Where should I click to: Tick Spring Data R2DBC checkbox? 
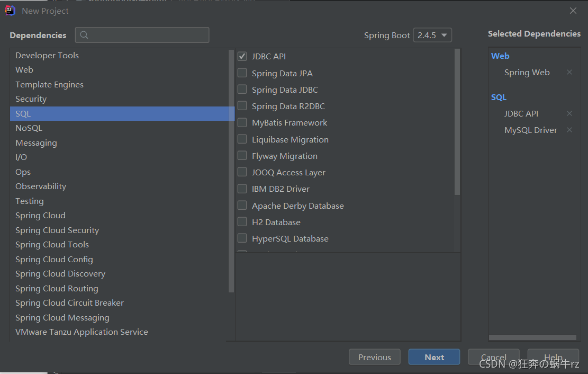pos(242,106)
